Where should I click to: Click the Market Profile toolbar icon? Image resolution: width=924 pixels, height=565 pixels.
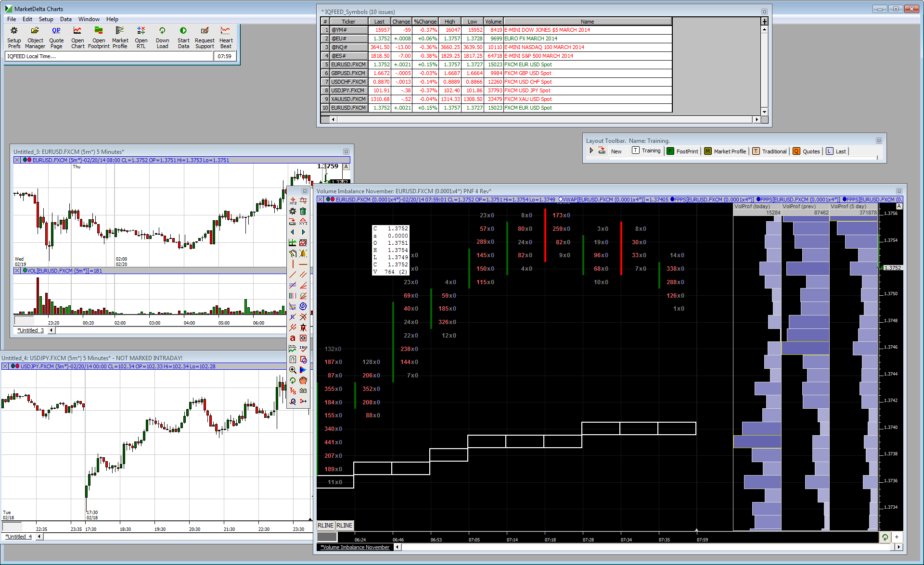[x=120, y=31]
